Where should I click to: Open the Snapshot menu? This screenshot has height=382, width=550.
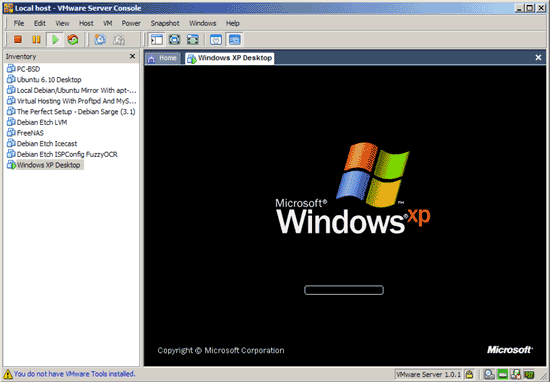point(165,23)
